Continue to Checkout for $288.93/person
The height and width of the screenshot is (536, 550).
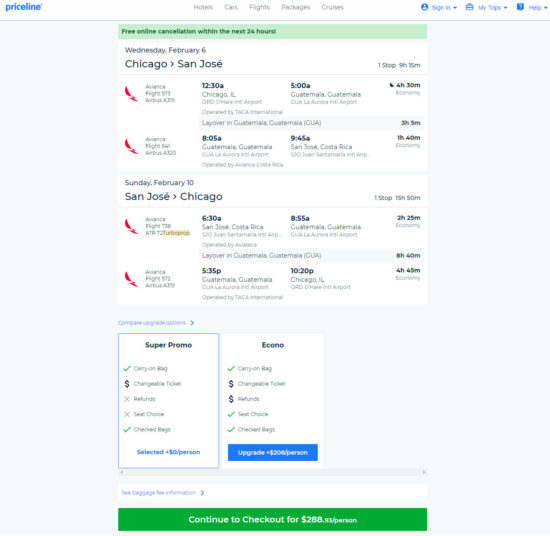(x=273, y=520)
